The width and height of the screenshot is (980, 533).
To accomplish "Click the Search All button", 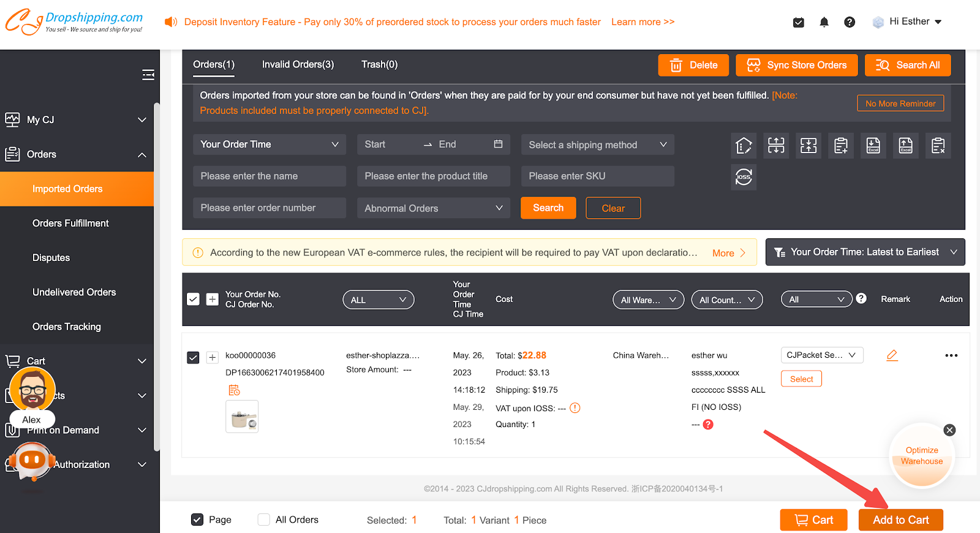I will coord(908,65).
